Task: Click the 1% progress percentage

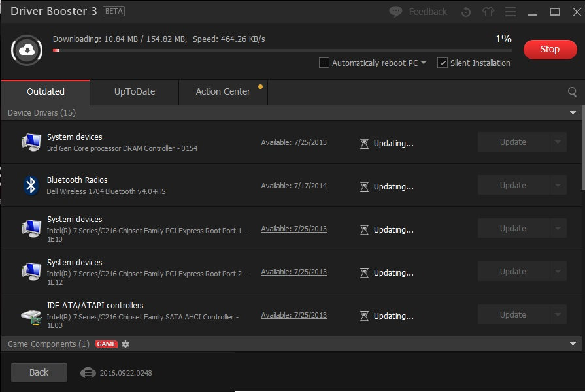Action: point(503,39)
